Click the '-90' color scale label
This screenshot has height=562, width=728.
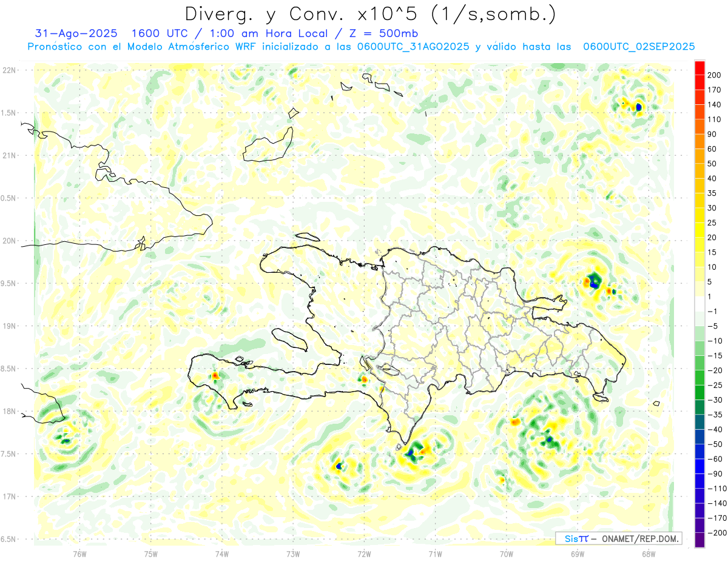click(x=715, y=473)
